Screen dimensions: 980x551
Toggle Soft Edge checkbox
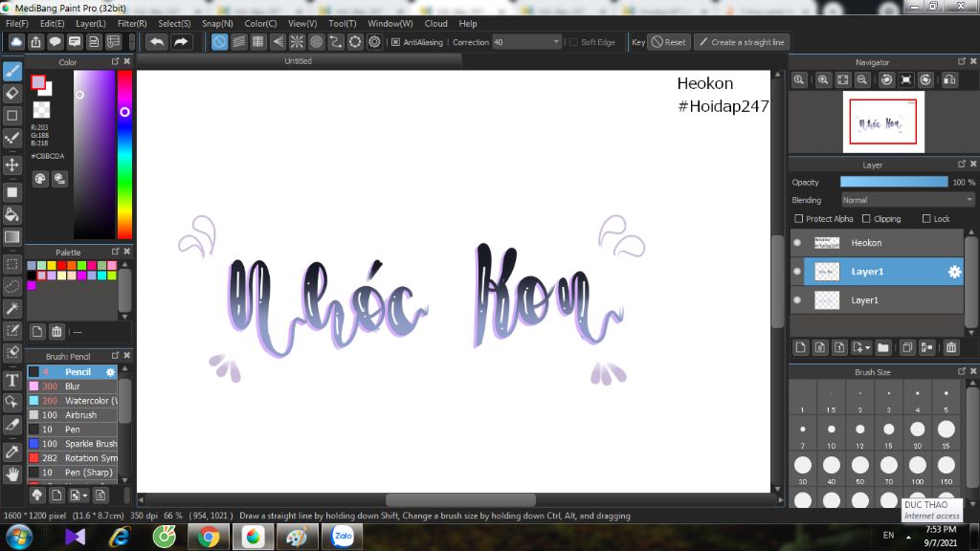click(x=574, y=42)
